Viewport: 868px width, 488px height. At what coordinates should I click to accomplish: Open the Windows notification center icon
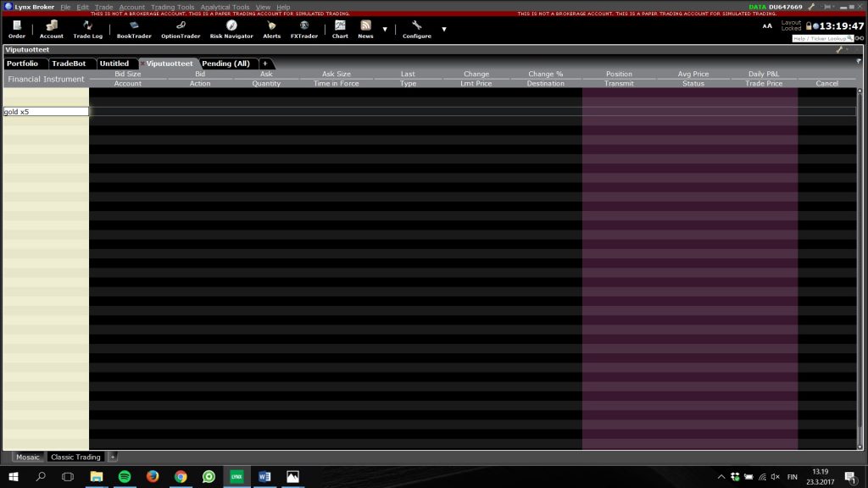850,477
